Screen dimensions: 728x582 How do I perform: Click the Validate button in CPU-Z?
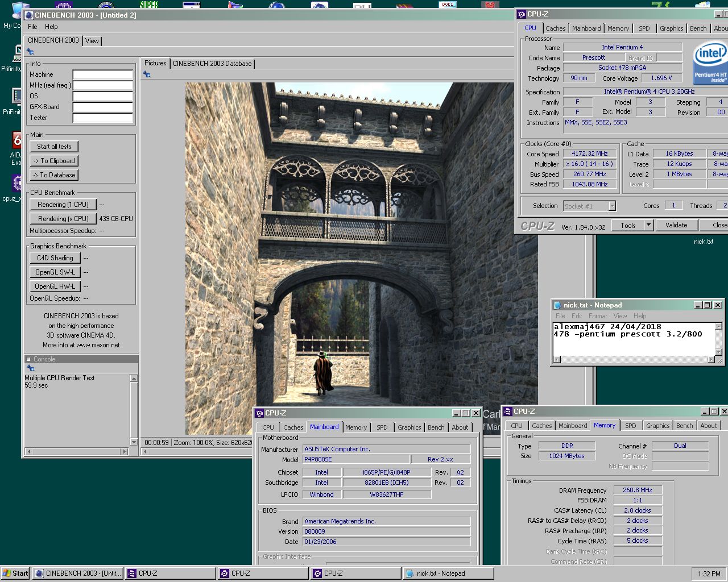(x=676, y=225)
